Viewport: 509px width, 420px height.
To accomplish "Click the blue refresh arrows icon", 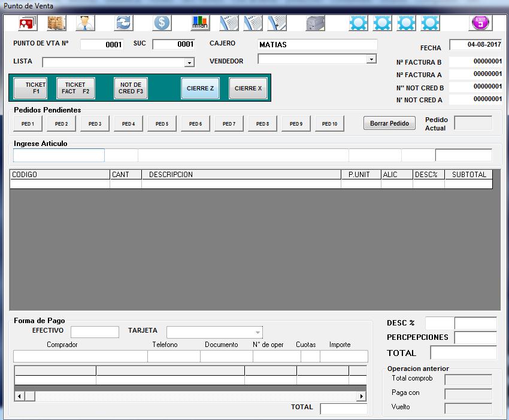I will [123, 23].
